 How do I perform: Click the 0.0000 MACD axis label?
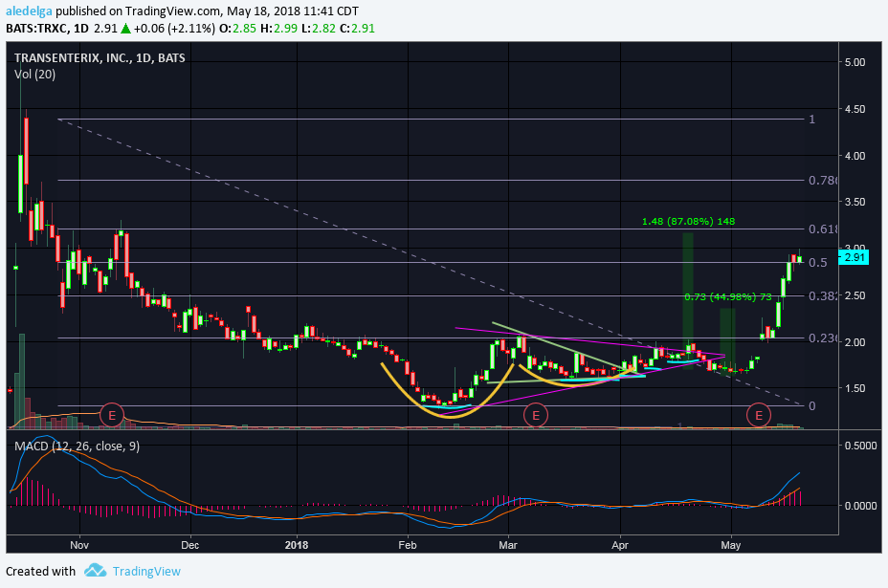click(x=861, y=506)
